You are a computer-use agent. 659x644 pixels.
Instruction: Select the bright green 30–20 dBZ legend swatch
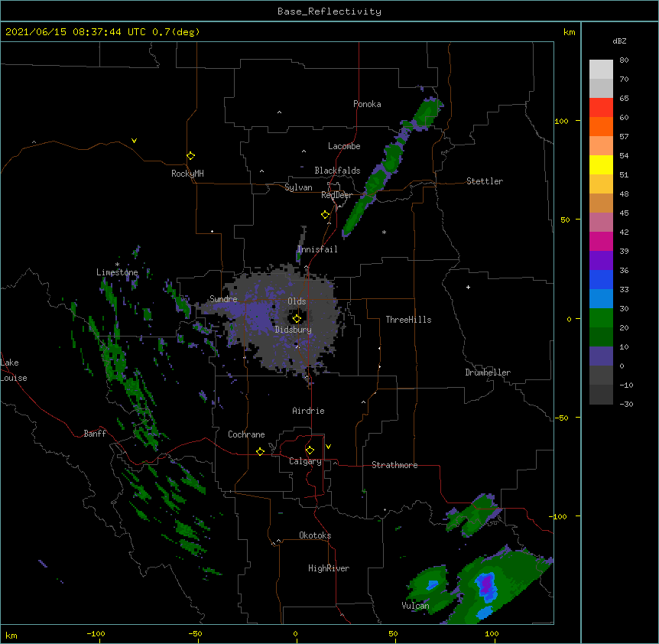point(601,318)
